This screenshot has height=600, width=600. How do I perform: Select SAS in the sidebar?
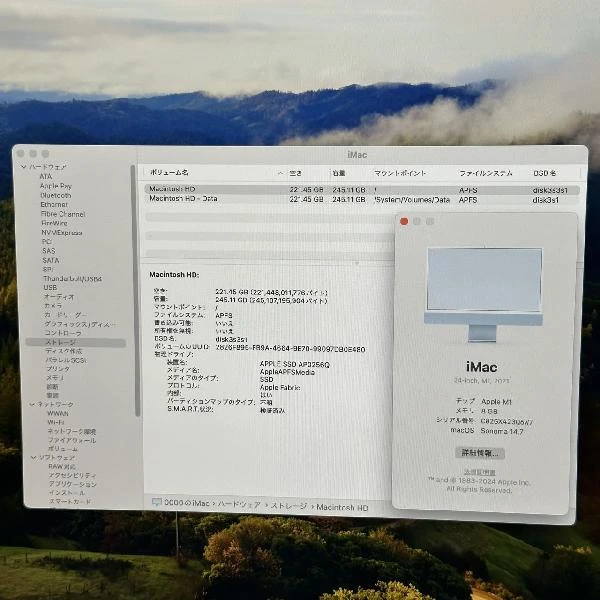coord(49,251)
